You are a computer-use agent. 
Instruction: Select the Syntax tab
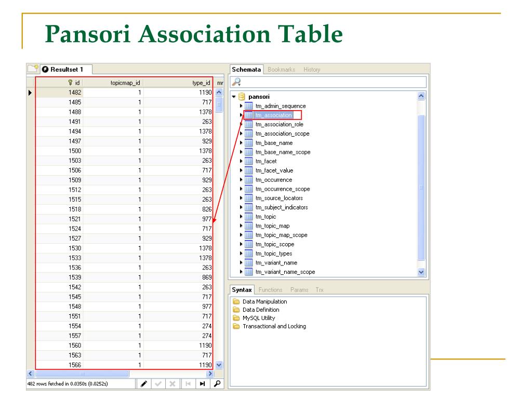coord(242,290)
